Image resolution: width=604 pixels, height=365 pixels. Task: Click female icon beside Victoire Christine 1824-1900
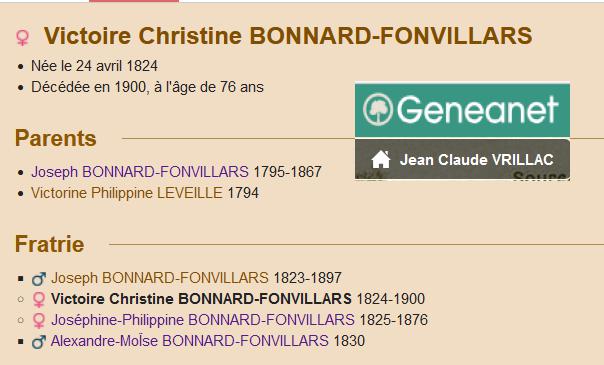39,300
